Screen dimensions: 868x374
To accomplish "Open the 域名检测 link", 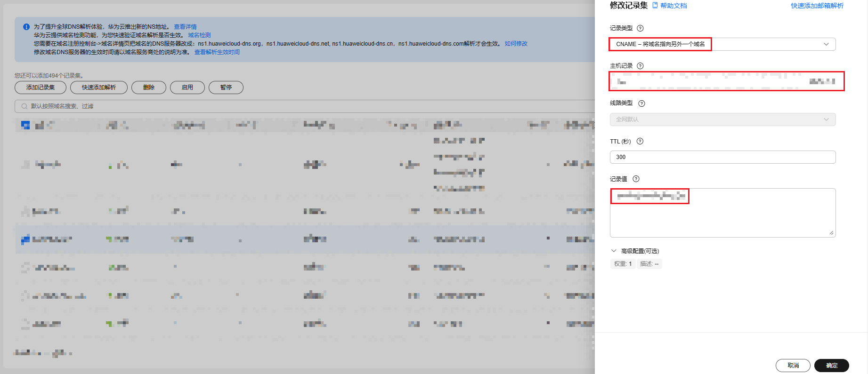I will (199, 35).
